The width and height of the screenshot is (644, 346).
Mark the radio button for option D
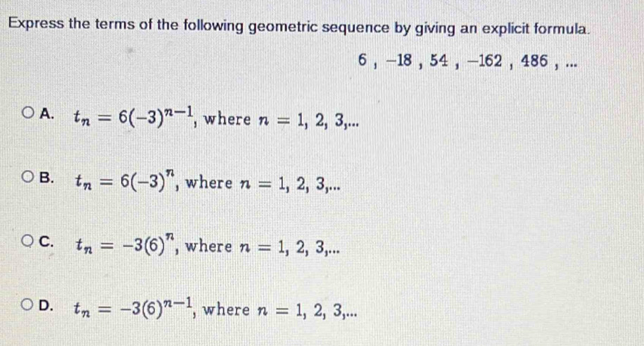coord(27,307)
